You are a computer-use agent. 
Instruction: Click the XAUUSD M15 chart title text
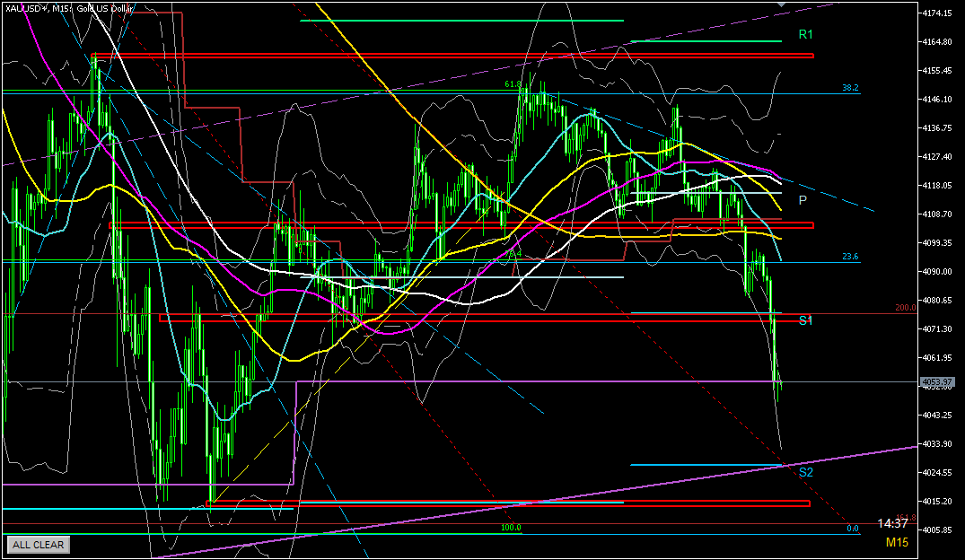coord(68,8)
